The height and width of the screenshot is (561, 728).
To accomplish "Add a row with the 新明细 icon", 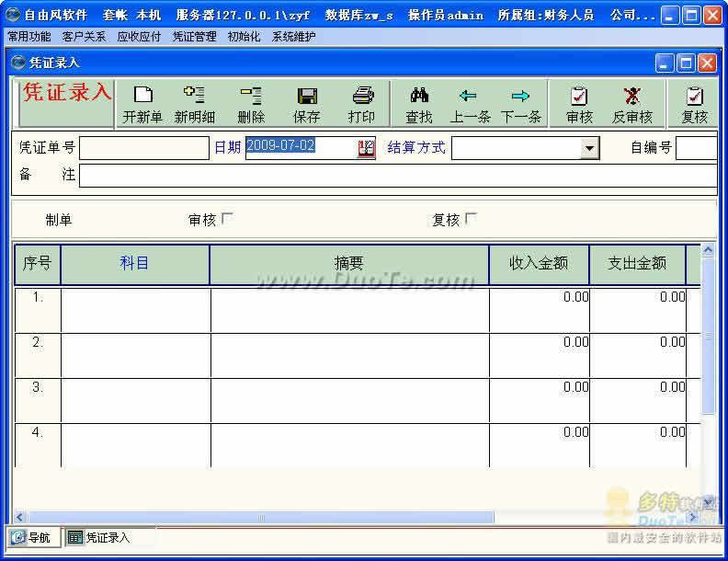I will (195, 95).
